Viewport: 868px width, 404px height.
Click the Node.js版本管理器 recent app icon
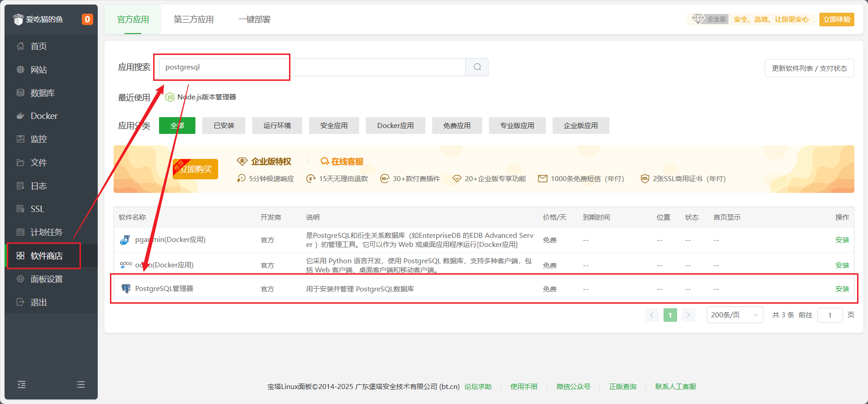pyautogui.click(x=170, y=97)
